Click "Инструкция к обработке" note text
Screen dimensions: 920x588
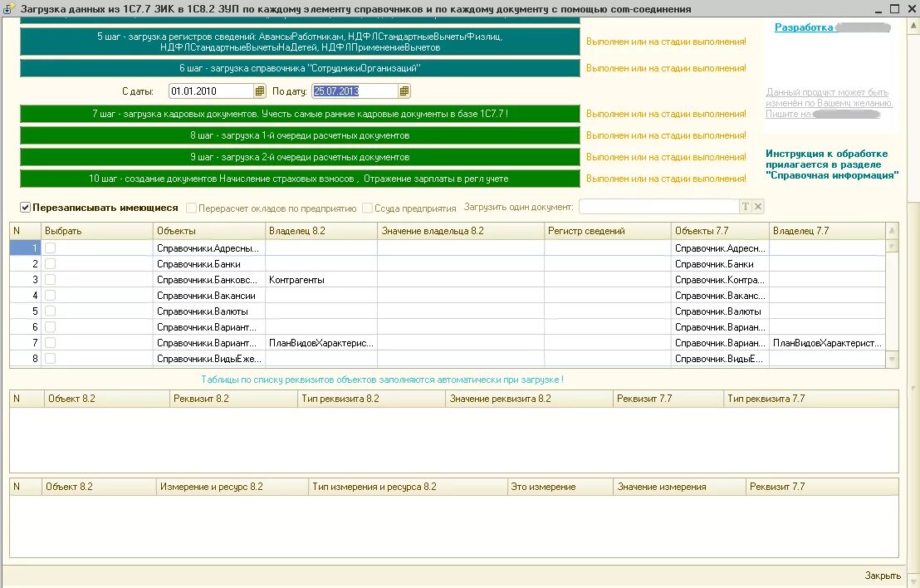[x=831, y=164]
